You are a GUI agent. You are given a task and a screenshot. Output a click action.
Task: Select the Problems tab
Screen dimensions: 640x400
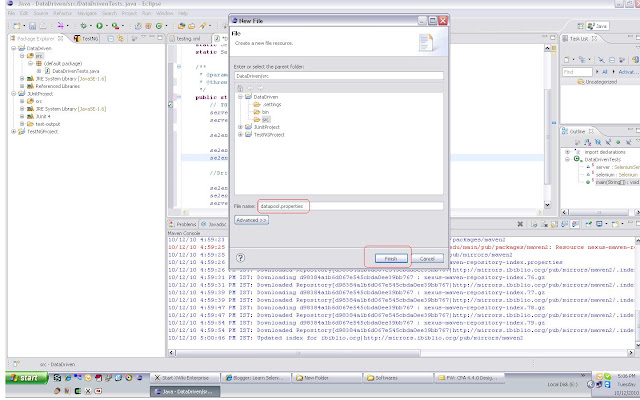click(183, 224)
